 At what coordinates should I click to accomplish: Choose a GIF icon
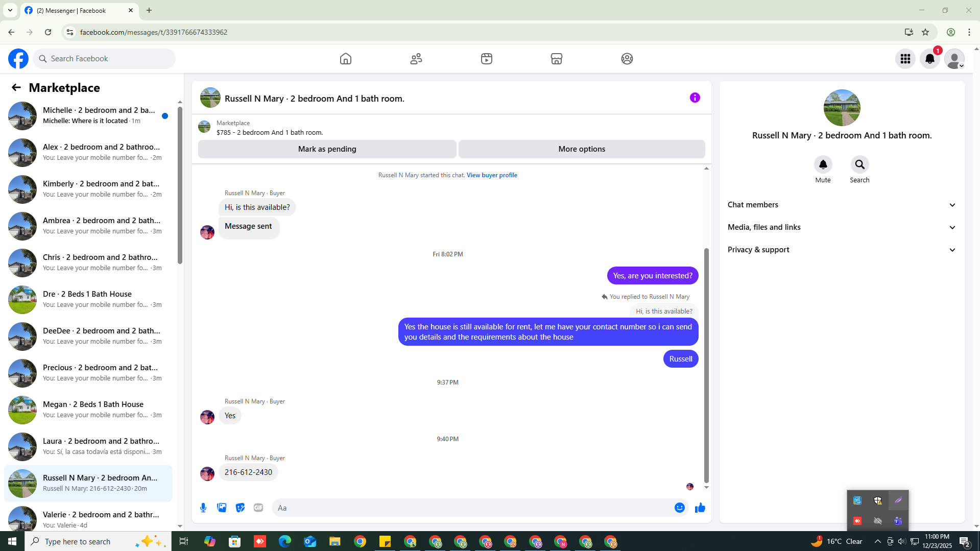click(x=258, y=508)
